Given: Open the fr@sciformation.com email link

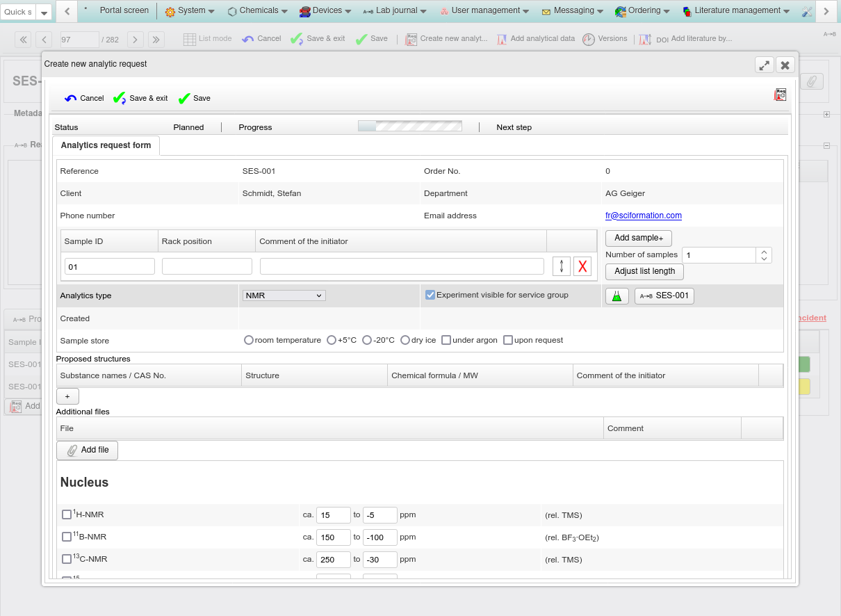Looking at the screenshot, I should tap(643, 216).
